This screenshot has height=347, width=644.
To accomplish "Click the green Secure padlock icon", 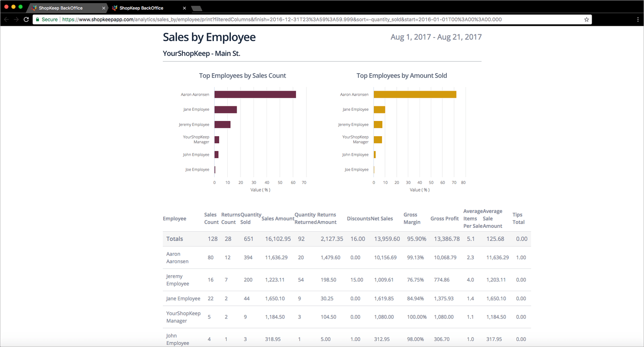I will tap(38, 20).
